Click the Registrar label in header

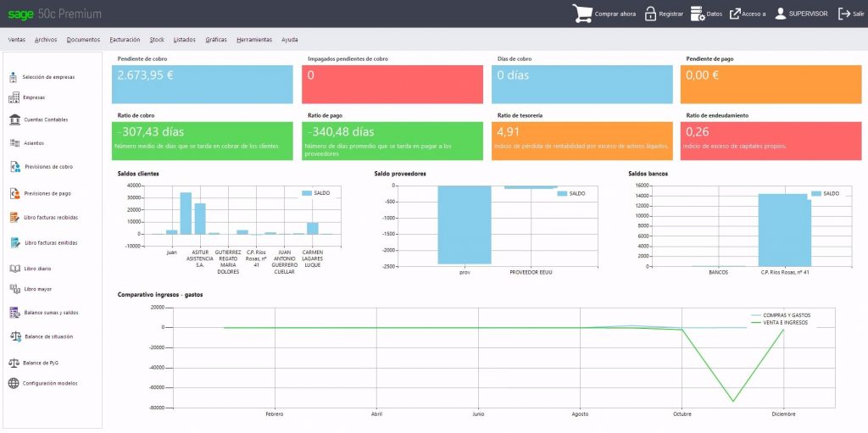[671, 14]
